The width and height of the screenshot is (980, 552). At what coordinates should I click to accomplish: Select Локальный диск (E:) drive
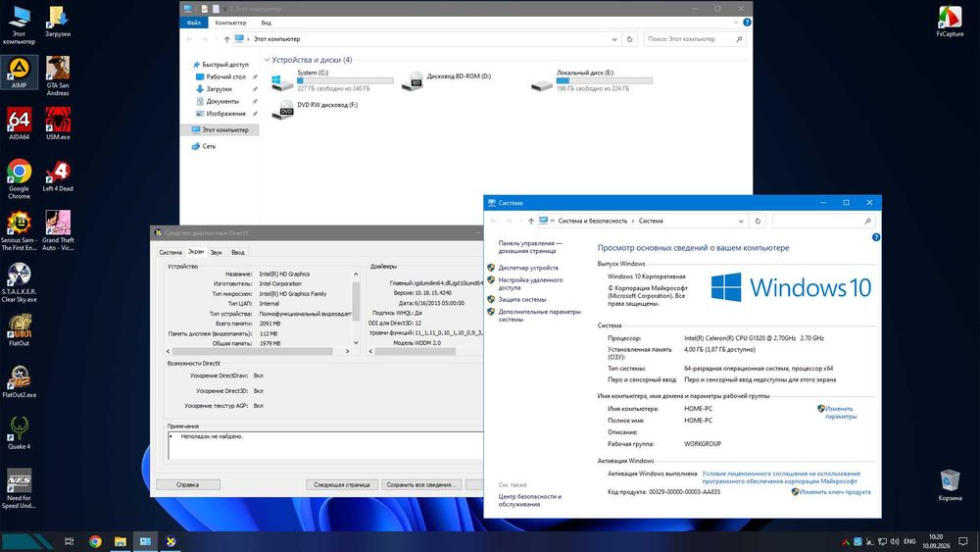pyautogui.click(x=591, y=80)
